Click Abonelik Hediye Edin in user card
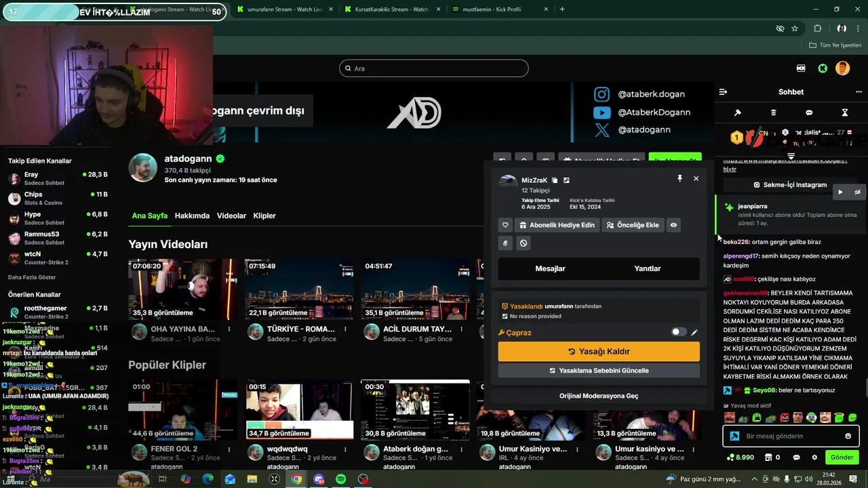This screenshot has width=868, height=488. (x=557, y=225)
